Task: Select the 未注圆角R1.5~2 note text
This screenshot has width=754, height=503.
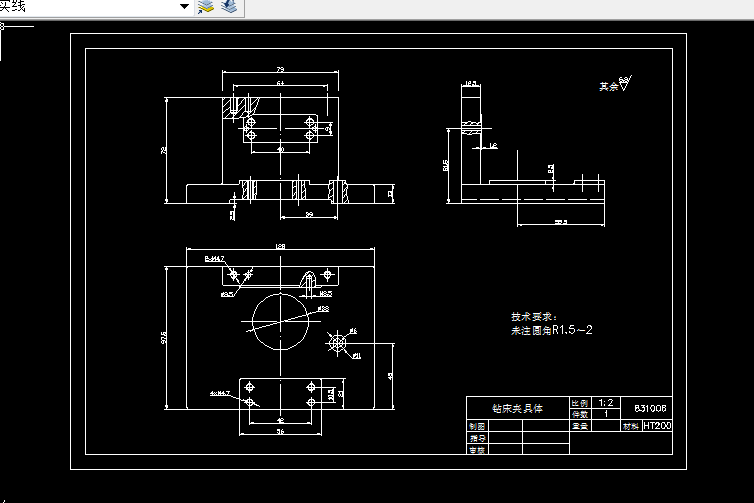Action: coord(552,330)
